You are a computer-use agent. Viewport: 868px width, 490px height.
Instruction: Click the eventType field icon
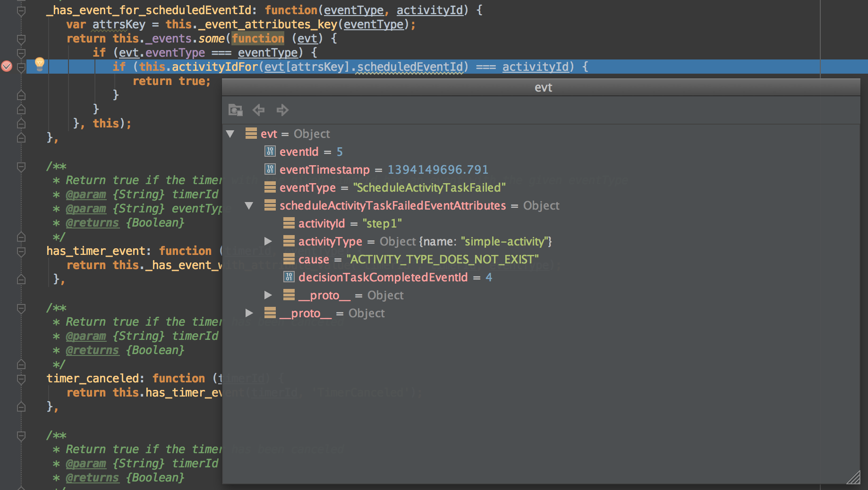point(270,187)
